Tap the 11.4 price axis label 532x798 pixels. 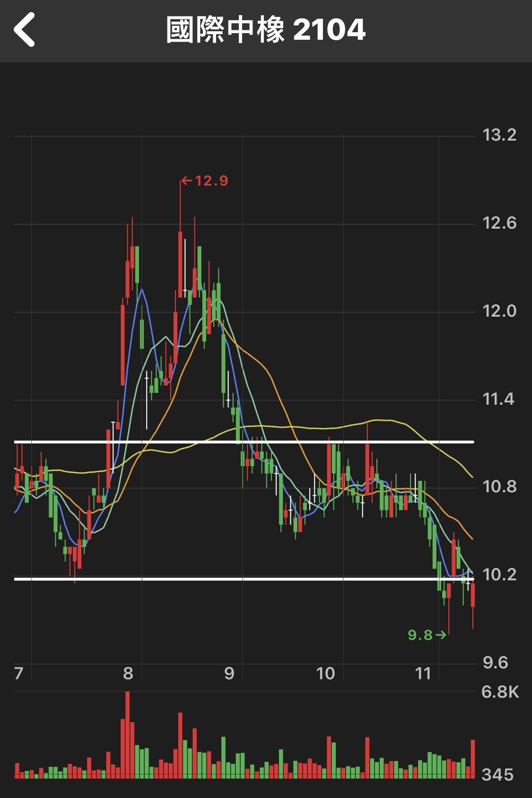[x=498, y=399]
